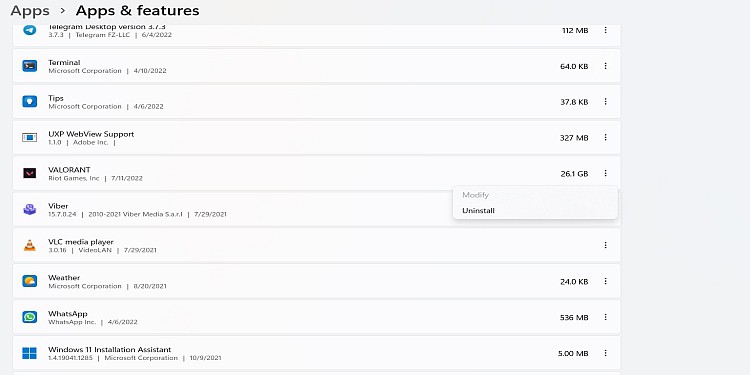Go back to Apps in the breadcrumb

pos(30,10)
